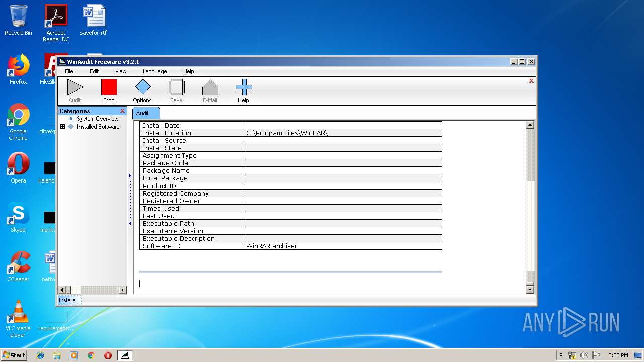Click the Install Date row label

pyautogui.click(x=161, y=126)
